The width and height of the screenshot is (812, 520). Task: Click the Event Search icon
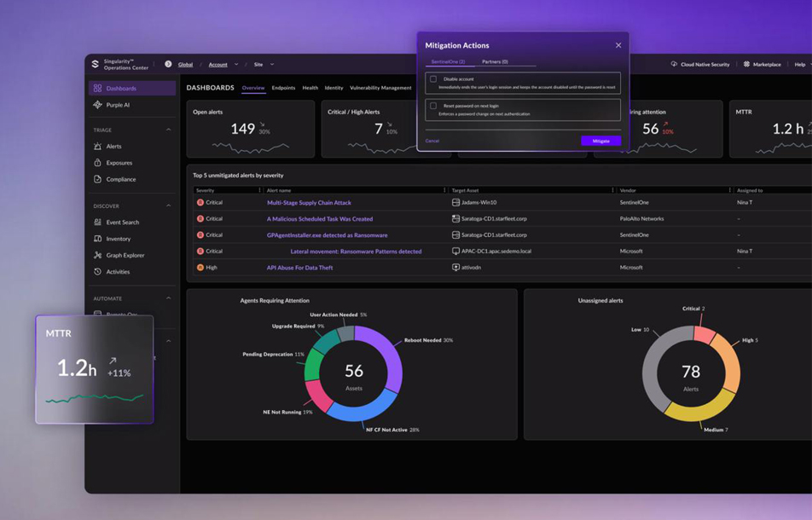97,222
